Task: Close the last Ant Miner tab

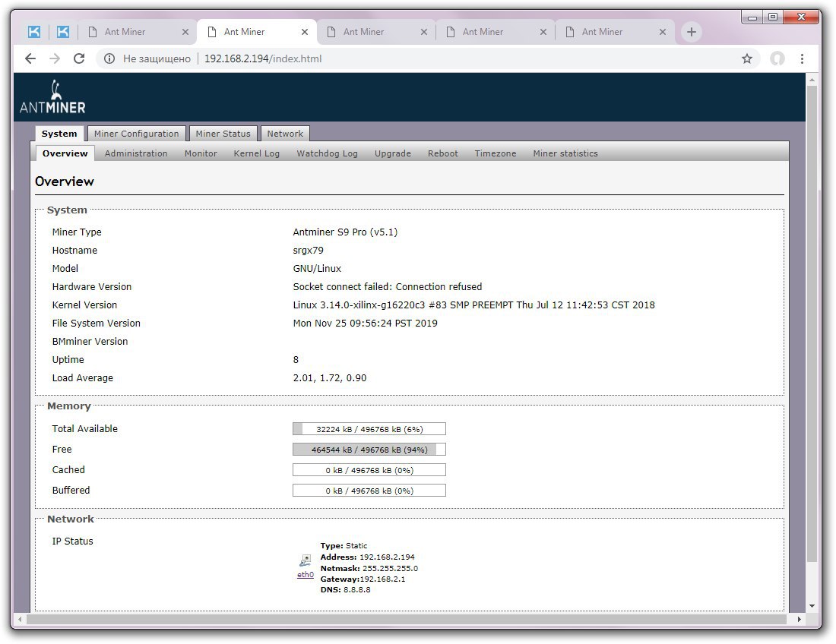Action: (x=663, y=32)
